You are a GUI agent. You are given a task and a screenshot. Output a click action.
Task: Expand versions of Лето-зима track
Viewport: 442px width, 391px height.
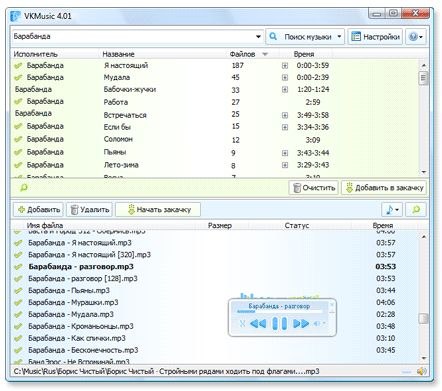pyautogui.click(x=285, y=165)
